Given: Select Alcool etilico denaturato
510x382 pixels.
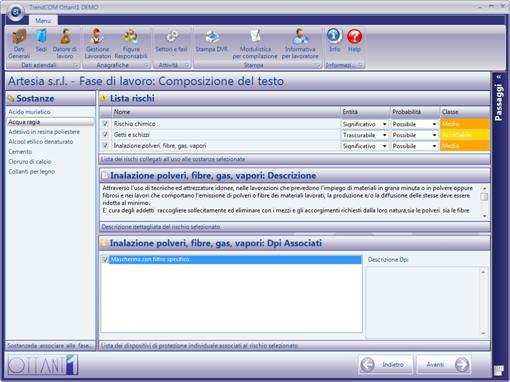Looking at the screenshot, I should 41,142.
